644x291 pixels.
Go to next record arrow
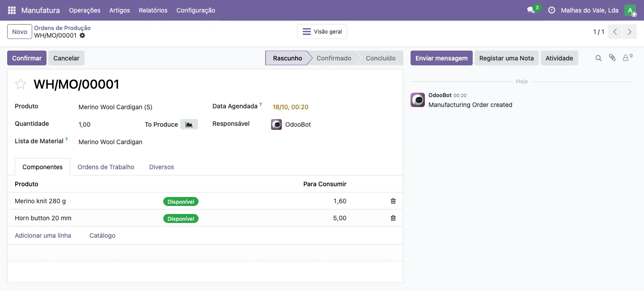[629, 32]
